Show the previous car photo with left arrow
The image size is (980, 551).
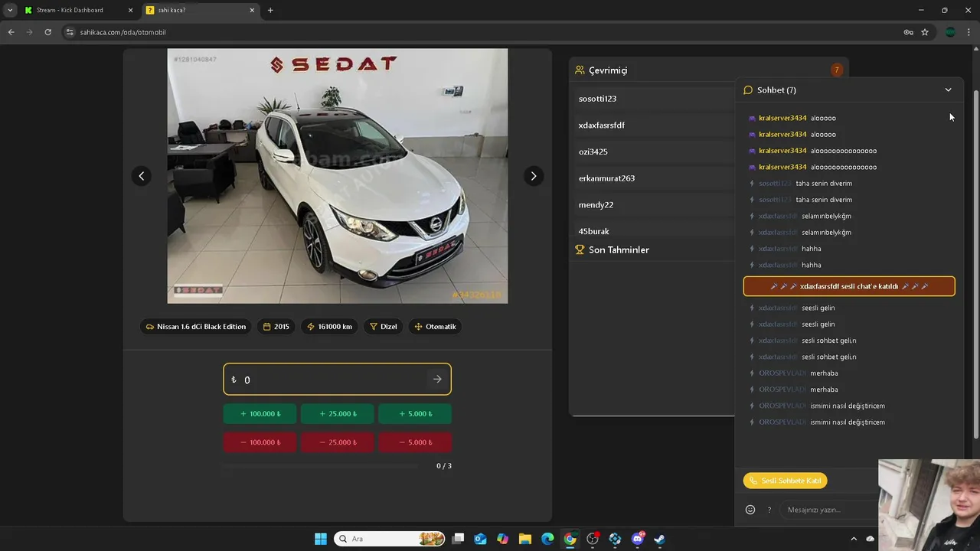click(141, 176)
